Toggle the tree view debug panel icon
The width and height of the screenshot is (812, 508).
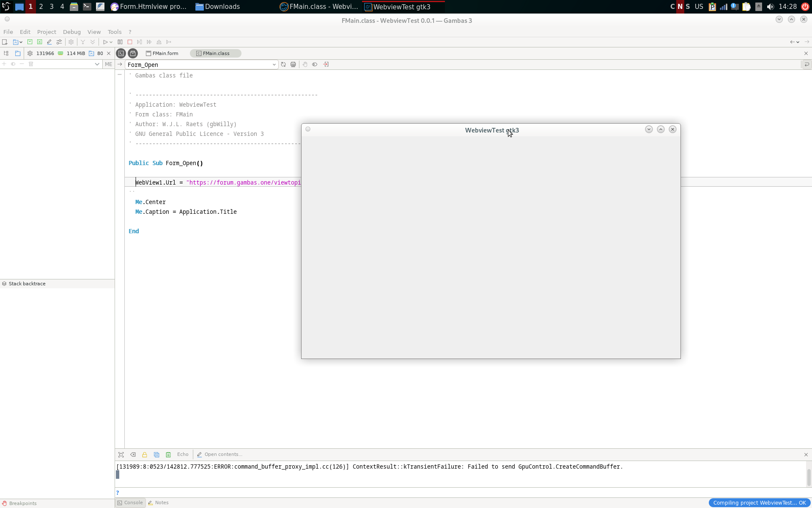6,53
